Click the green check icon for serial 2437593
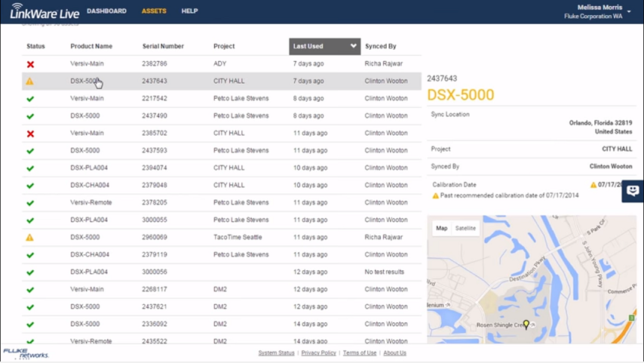 pos(30,151)
